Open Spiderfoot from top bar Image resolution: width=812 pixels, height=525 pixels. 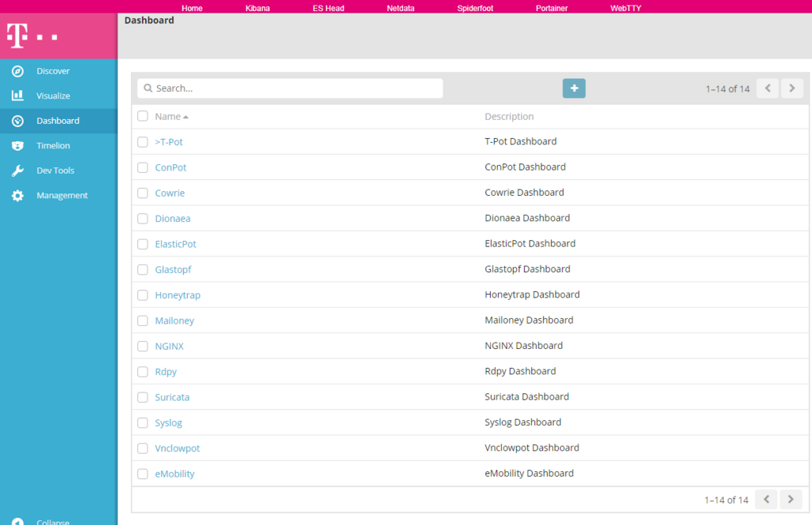475,8
